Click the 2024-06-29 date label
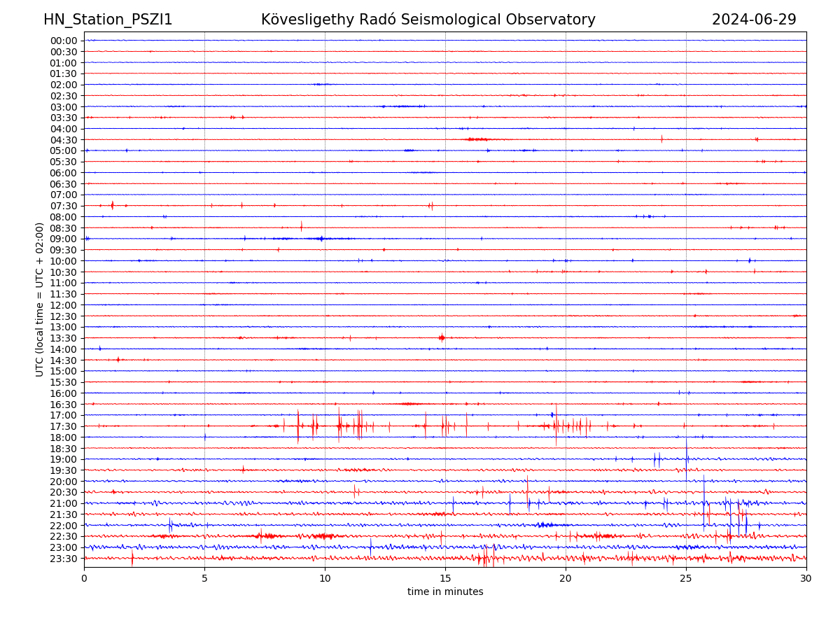Image resolution: width=840 pixels, height=630 pixels. (x=754, y=20)
